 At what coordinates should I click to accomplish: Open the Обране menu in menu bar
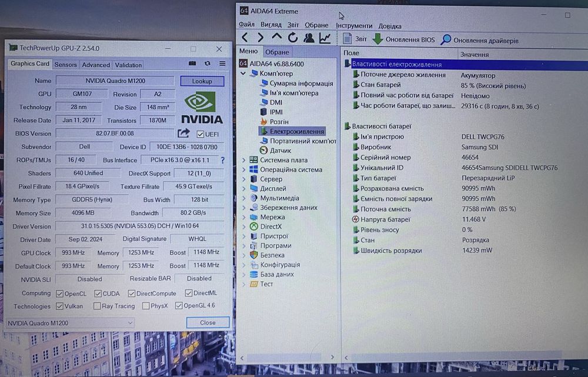click(316, 25)
